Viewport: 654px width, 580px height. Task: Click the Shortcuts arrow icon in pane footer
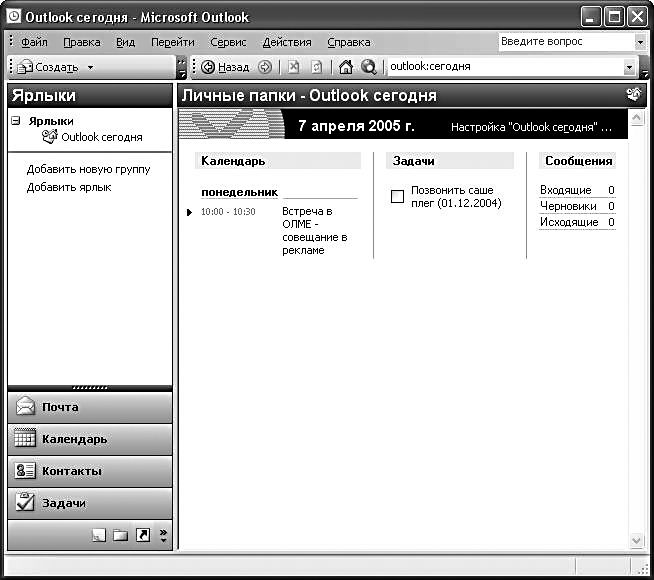[143, 536]
